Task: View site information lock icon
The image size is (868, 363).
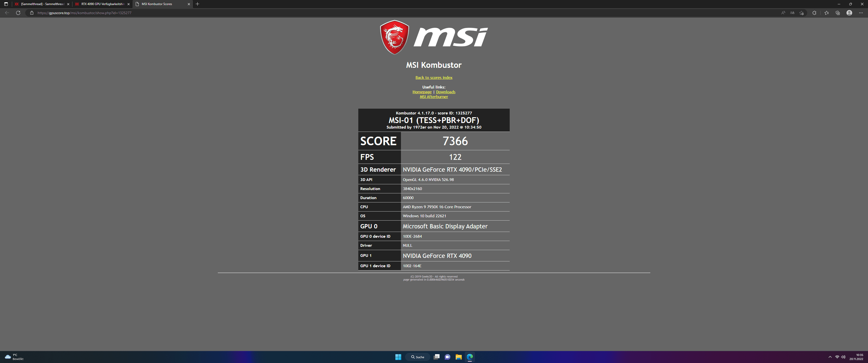Action: [x=32, y=13]
